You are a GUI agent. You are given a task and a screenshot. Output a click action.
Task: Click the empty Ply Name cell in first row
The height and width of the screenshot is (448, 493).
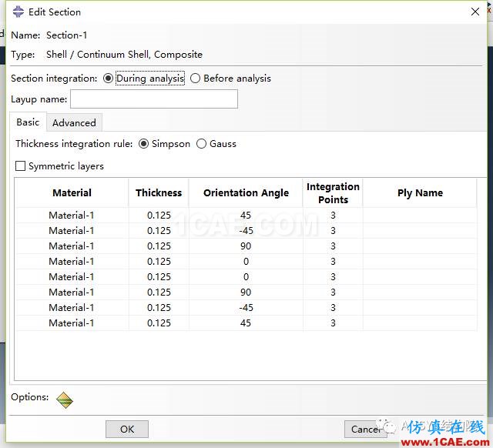[420, 216]
